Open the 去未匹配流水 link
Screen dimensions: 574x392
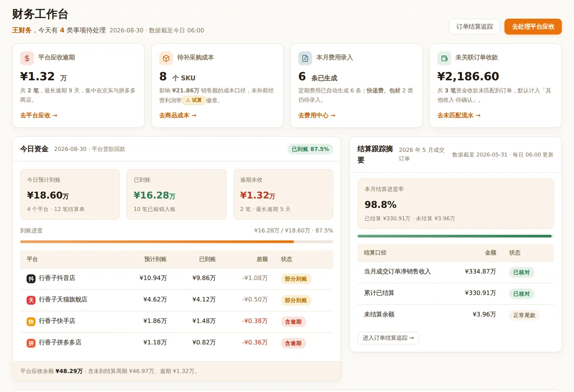pyautogui.click(x=459, y=116)
